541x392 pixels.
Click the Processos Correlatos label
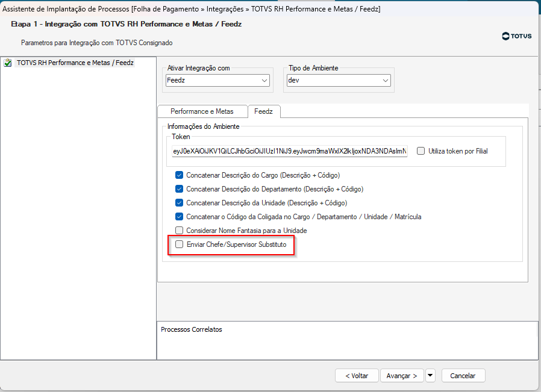point(192,329)
